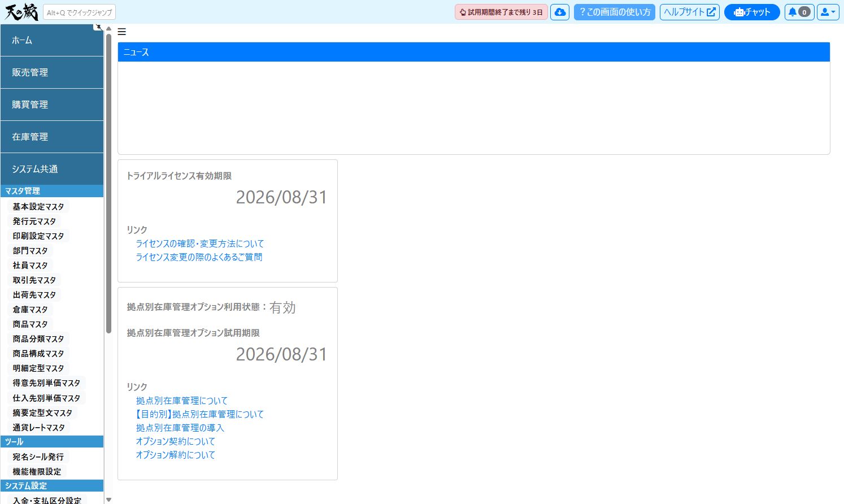The width and height of the screenshot is (844, 504).
Task: Toggle the sidebar pin icon
Action: click(98, 27)
